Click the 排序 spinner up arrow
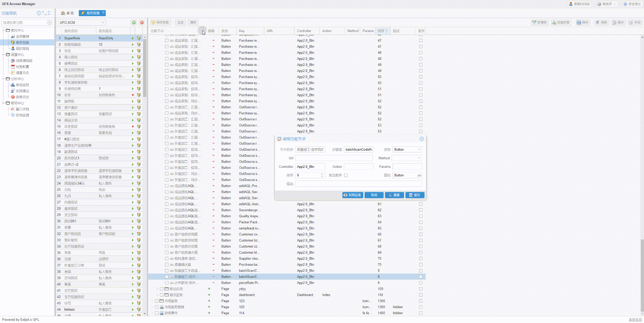 (322, 174)
